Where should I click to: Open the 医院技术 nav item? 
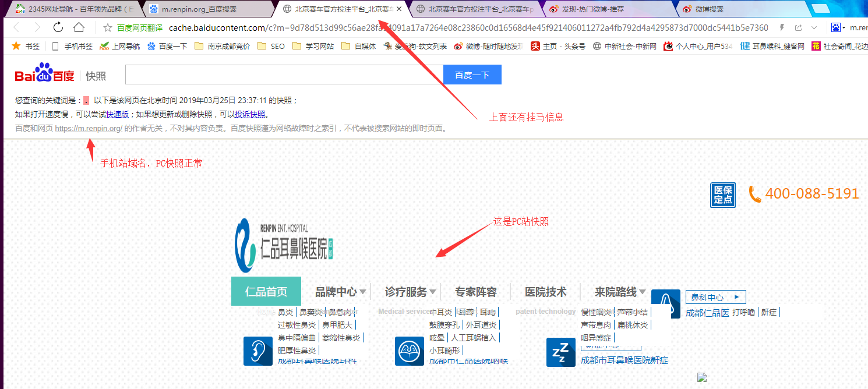coord(546,292)
